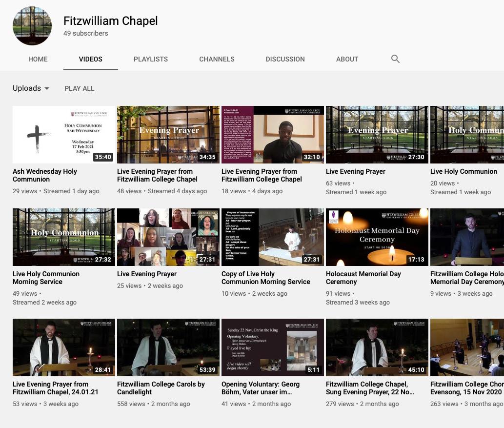Screen dimensions: 504x428
Task: Click Live Holy Communion Morning Service title
Action: 46,278
